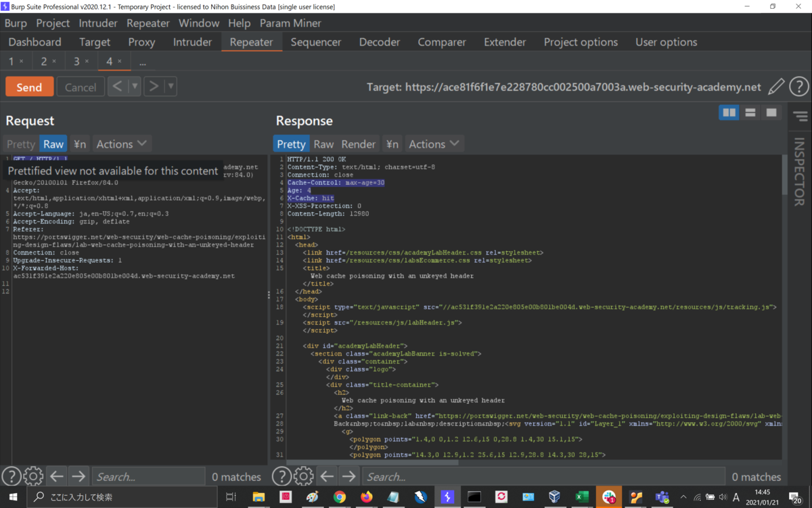Open the Windows Start menu

tap(13, 497)
